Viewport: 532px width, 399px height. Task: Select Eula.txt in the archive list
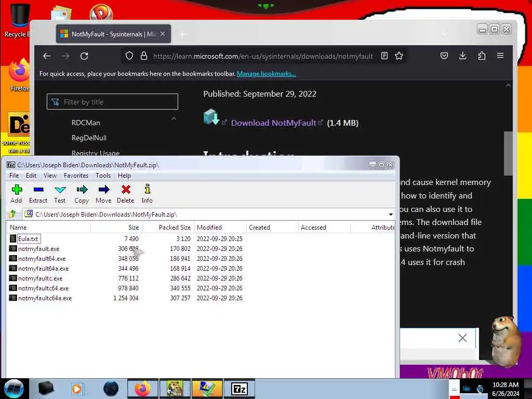click(28, 239)
